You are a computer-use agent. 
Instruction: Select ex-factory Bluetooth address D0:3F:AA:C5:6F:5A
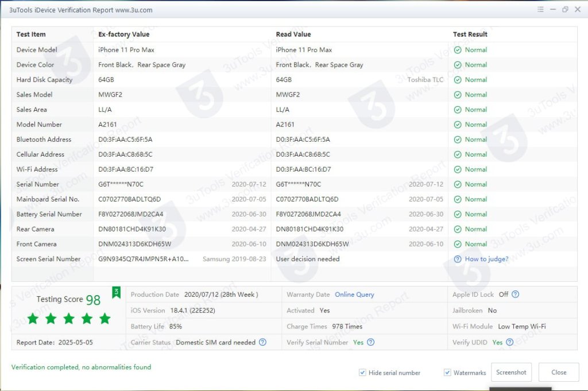pyautogui.click(x=125, y=140)
